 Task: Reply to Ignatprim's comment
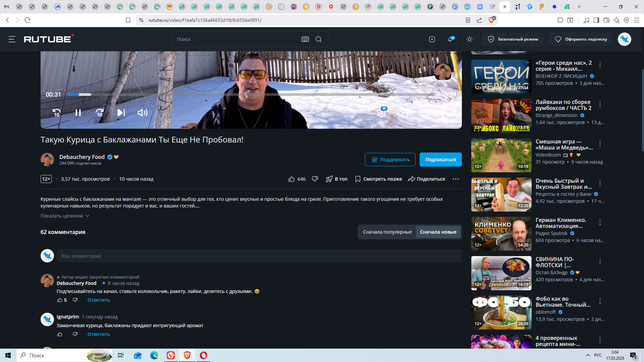point(99,334)
